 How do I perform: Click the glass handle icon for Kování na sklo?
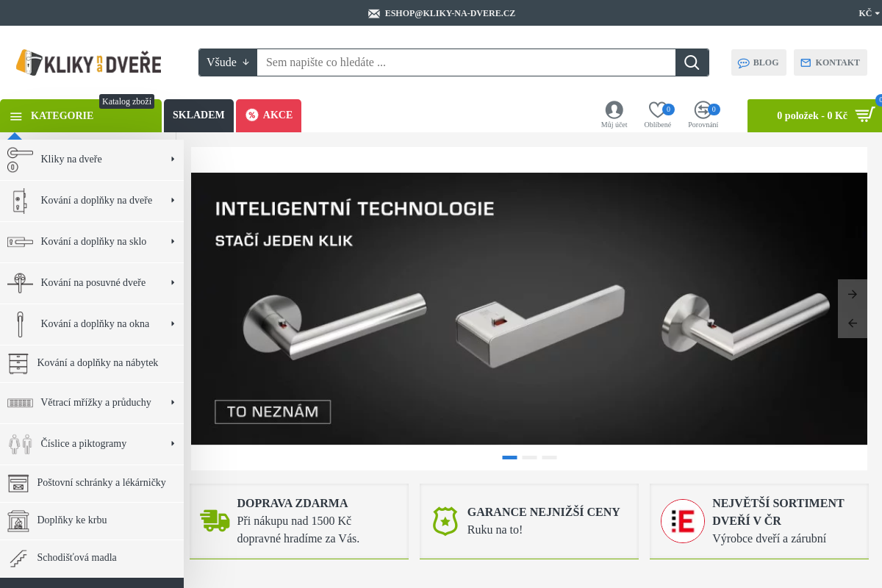(x=20, y=242)
